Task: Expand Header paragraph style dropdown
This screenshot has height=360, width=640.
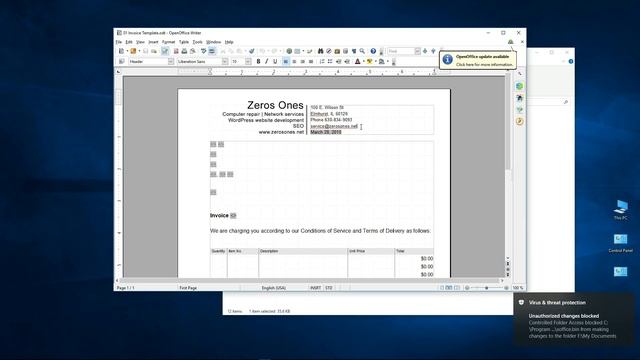Action: pyautogui.click(x=171, y=62)
